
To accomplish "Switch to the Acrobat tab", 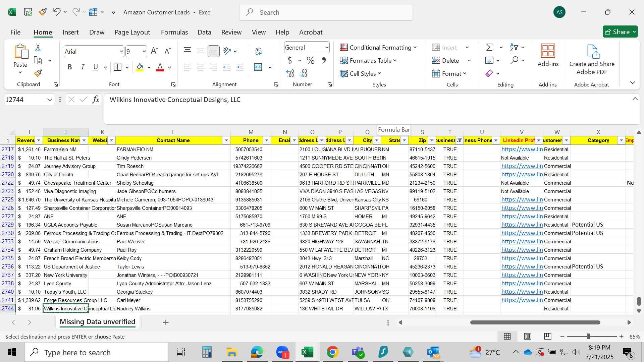I will click(311, 32).
